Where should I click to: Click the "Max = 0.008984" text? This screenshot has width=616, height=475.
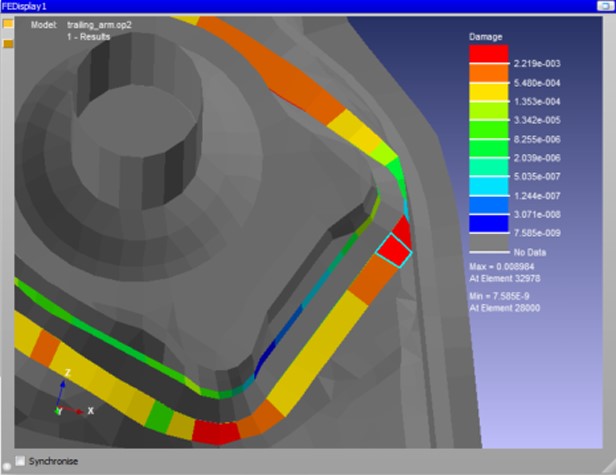point(502,267)
